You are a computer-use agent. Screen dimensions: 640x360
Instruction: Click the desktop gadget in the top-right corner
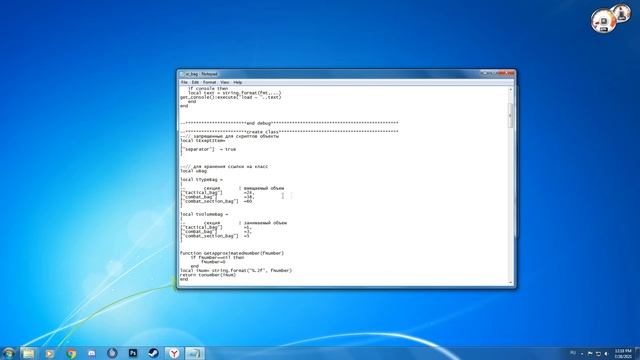(x=610, y=18)
